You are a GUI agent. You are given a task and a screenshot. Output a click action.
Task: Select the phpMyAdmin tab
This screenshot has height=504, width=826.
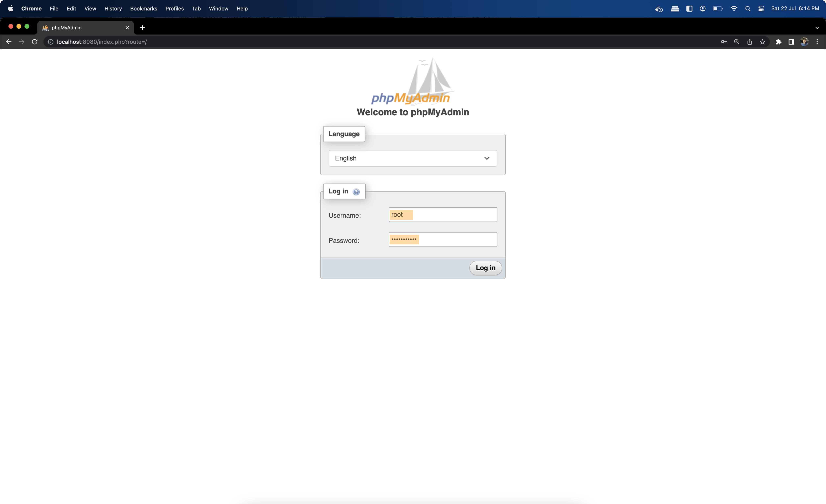point(86,28)
